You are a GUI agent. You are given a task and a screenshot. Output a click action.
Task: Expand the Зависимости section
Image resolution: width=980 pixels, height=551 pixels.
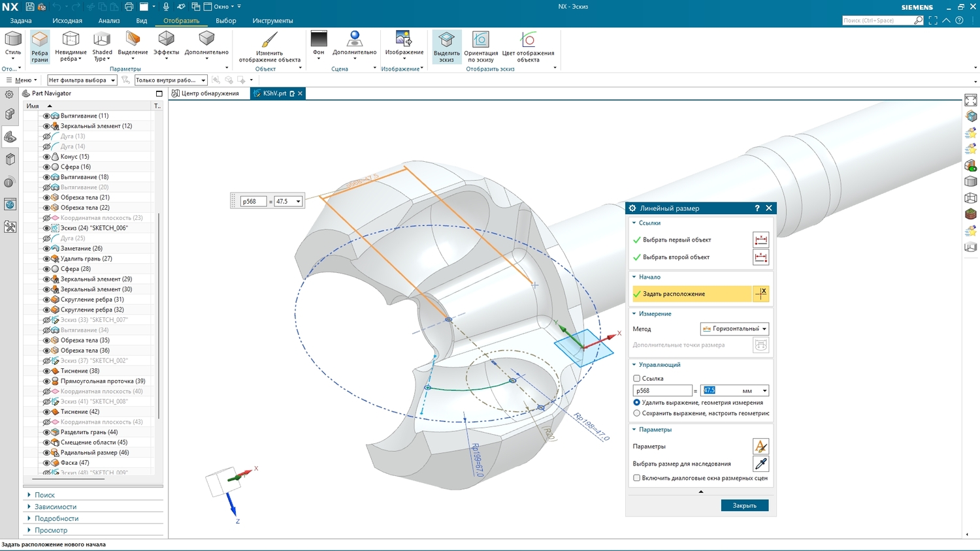click(x=56, y=507)
